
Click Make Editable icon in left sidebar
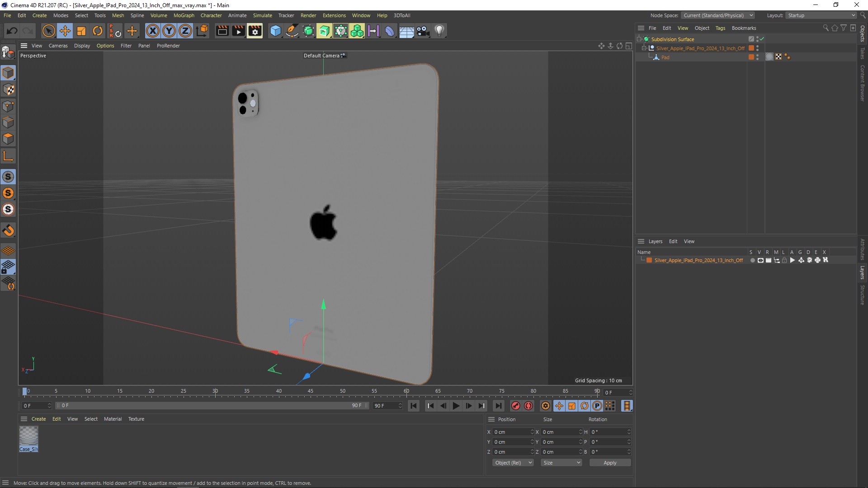point(8,52)
